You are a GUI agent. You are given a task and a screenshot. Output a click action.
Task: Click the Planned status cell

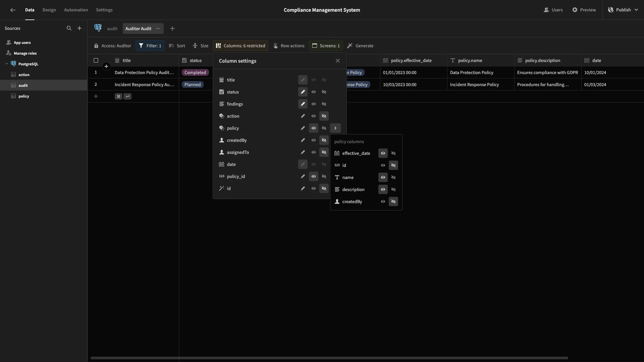pos(193,85)
